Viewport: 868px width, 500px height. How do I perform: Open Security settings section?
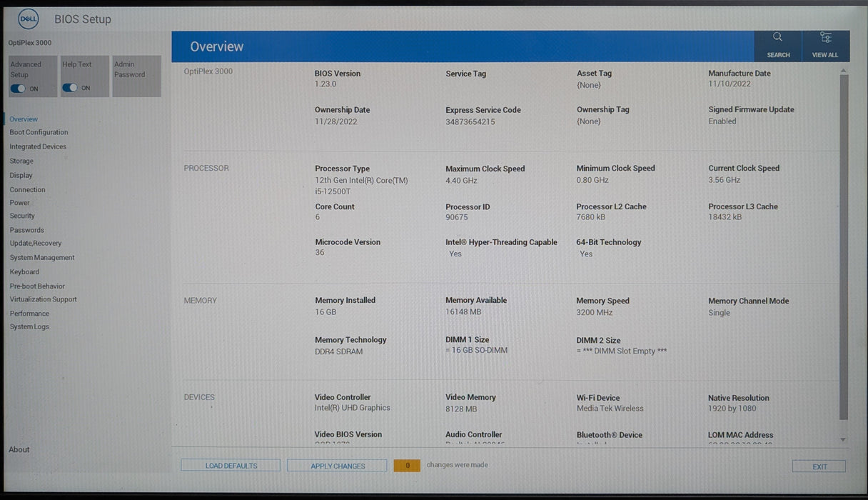22,216
